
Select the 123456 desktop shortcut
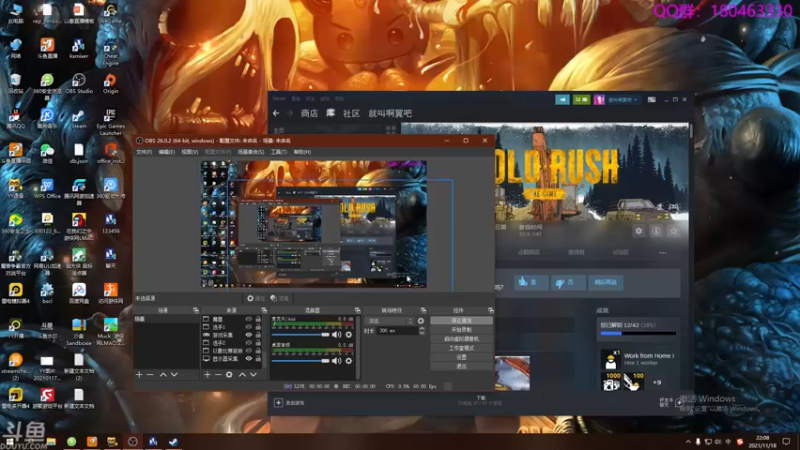pyautogui.click(x=110, y=223)
